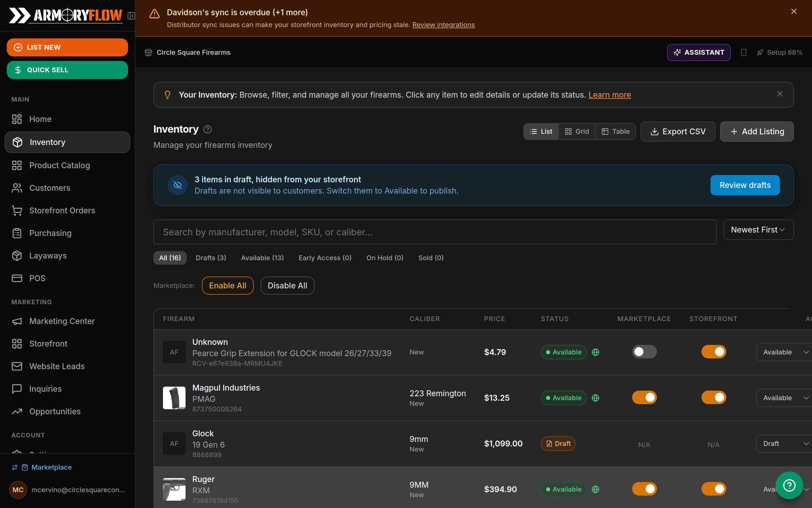Image resolution: width=812 pixels, height=508 pixels.
Task: Select the Available (13) filter tab
Action: coord(262,258)
